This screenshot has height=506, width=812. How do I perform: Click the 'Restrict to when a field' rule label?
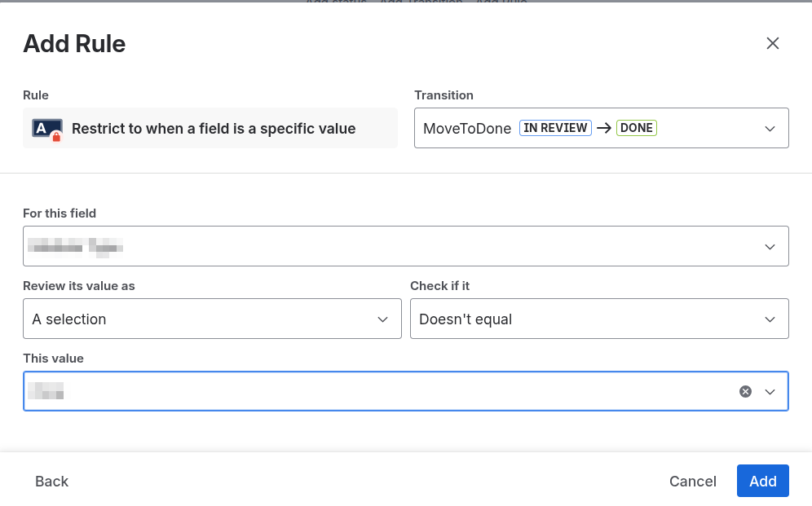214,129
